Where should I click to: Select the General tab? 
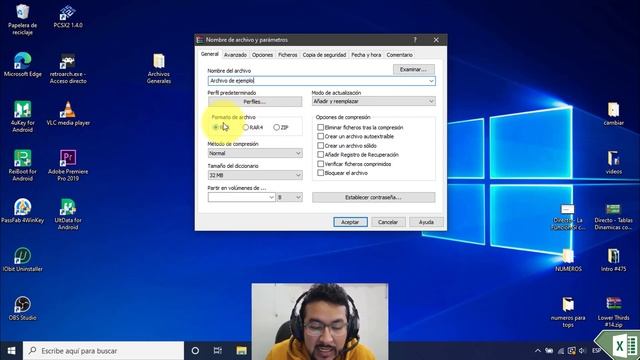(x=209, y=54)
